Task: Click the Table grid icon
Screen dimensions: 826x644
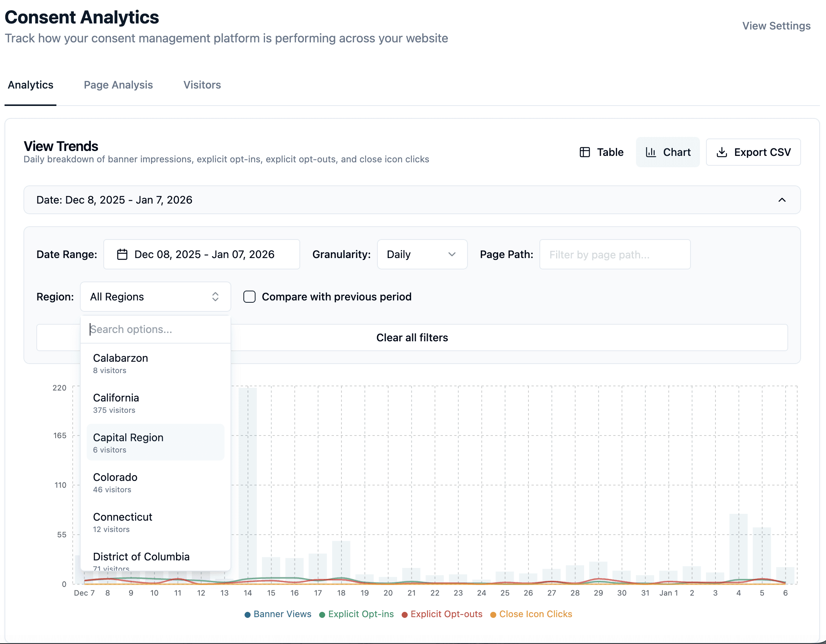Action: tap(585, 152)
